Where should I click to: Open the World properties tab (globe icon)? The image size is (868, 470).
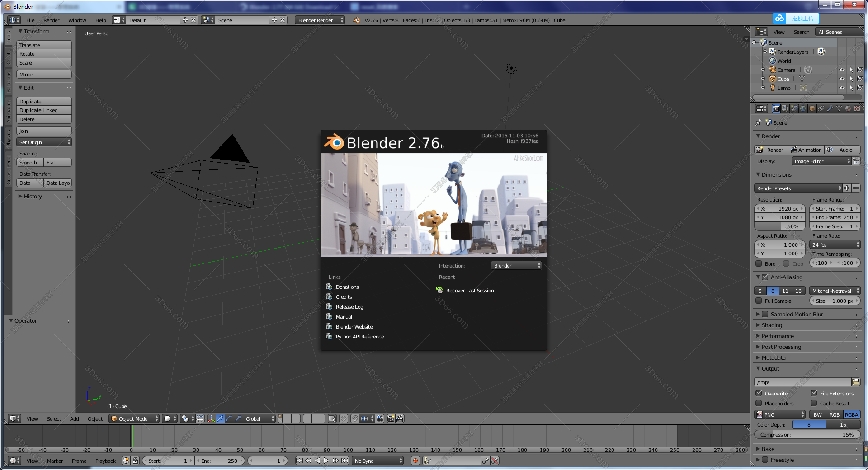pos(802,108)
